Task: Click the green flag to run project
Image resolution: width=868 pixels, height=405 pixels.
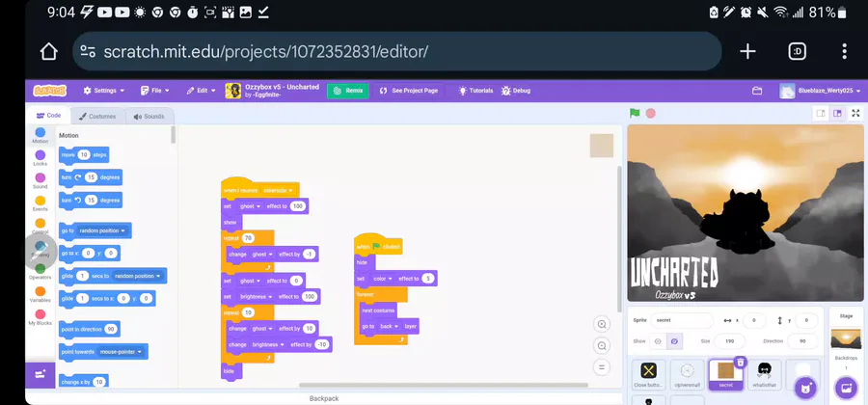Action: coord(635,113)
